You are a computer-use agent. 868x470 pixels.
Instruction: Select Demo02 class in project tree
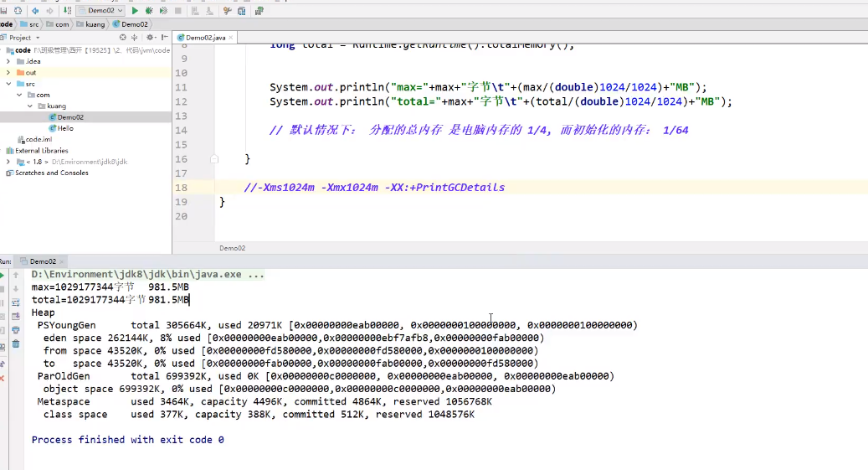(66, 117)
